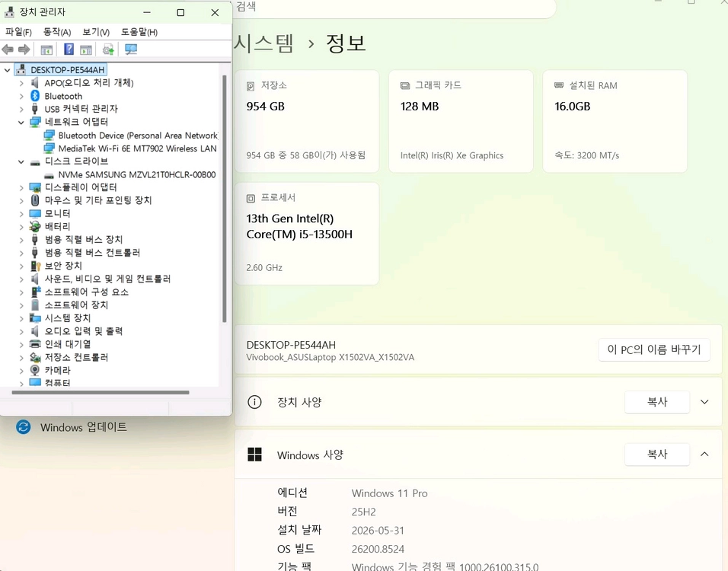Screen dimensions: 728x571
Task: Maximize the 장치 관리자 window
Action: [x=180, y=12]
